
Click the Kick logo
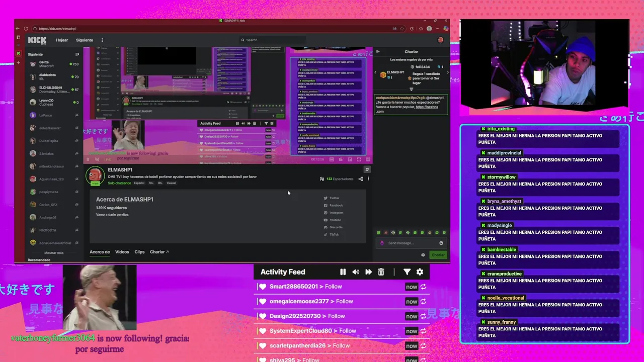pyautogui.click(x=37, y=40)
